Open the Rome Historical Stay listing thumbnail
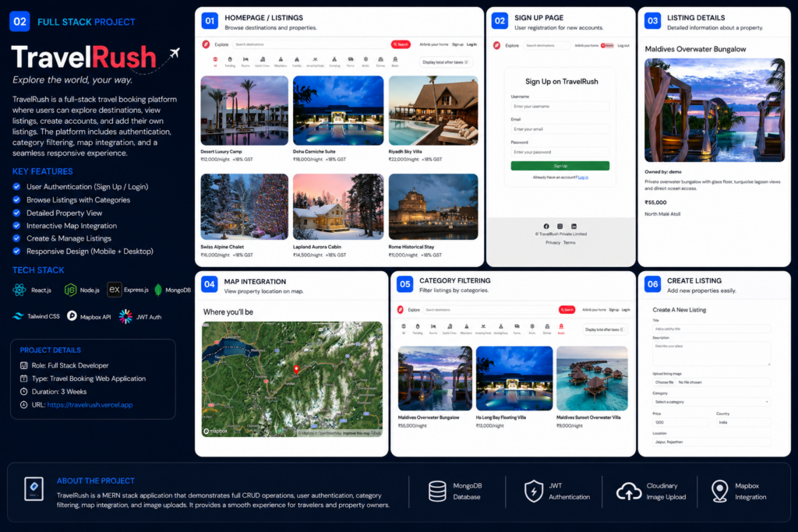 click(433, 206)
